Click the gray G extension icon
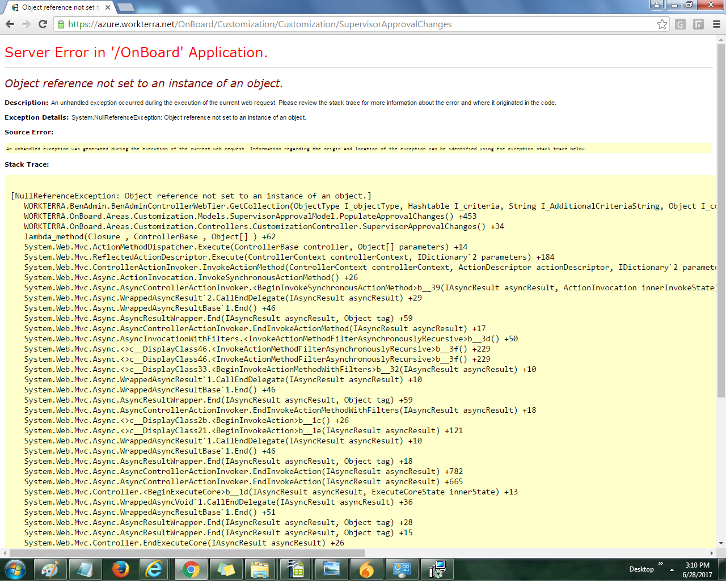This screenshot has width=726, height=588. (681, 24)
